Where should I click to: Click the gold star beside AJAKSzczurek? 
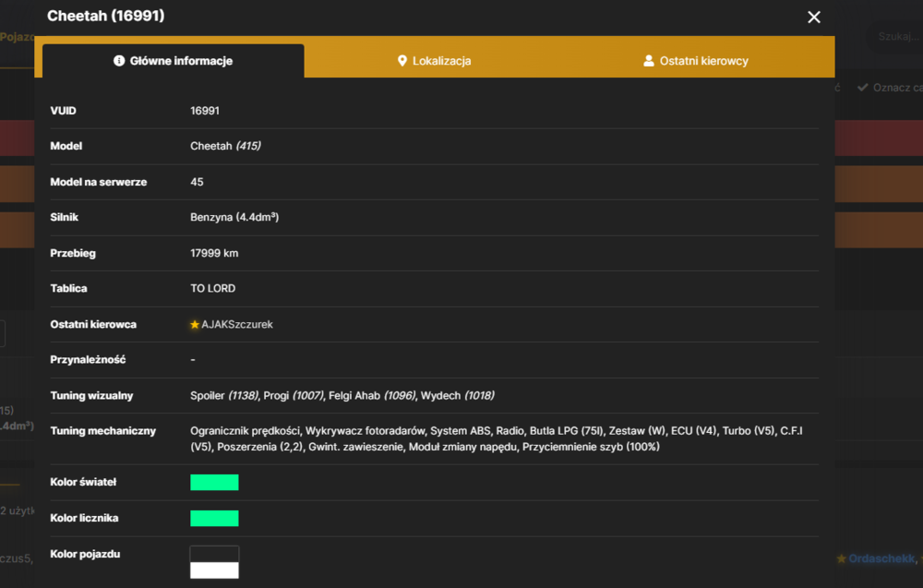pos(195,324)
